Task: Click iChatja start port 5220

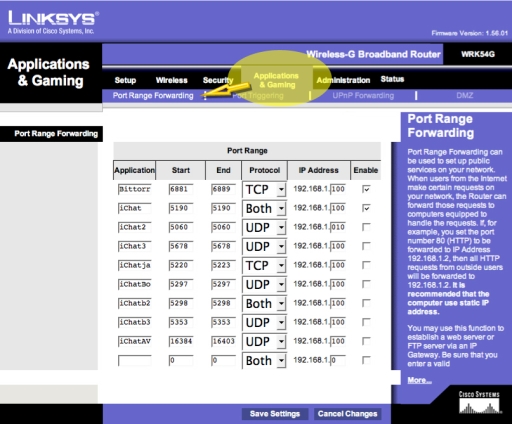Action: coord(181,265)
